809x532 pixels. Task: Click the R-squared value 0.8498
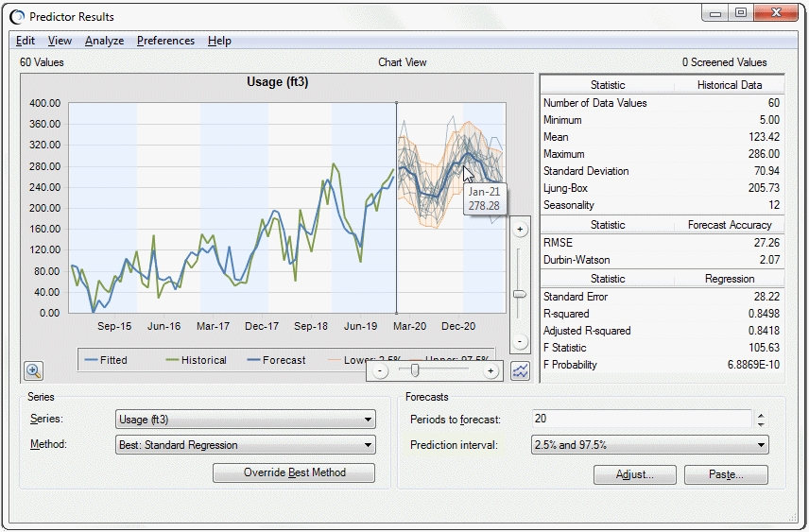(765, 313)
